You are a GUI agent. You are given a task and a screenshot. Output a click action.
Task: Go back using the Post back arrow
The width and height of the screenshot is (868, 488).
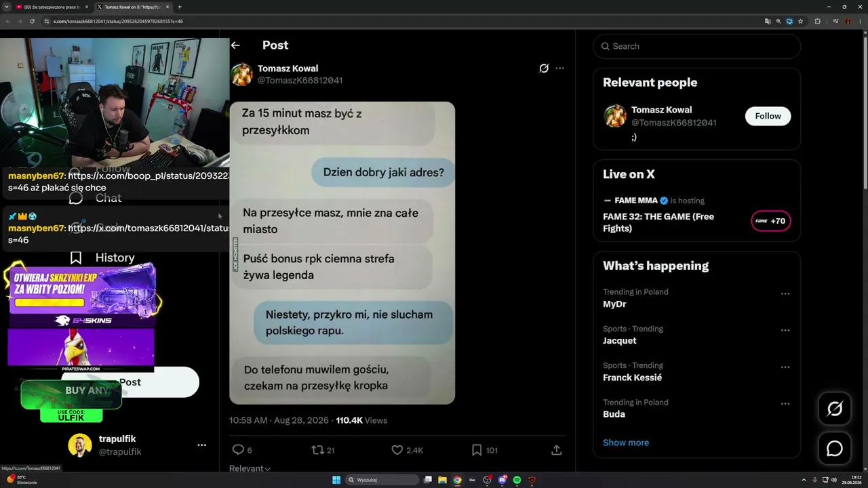[235, 45]
